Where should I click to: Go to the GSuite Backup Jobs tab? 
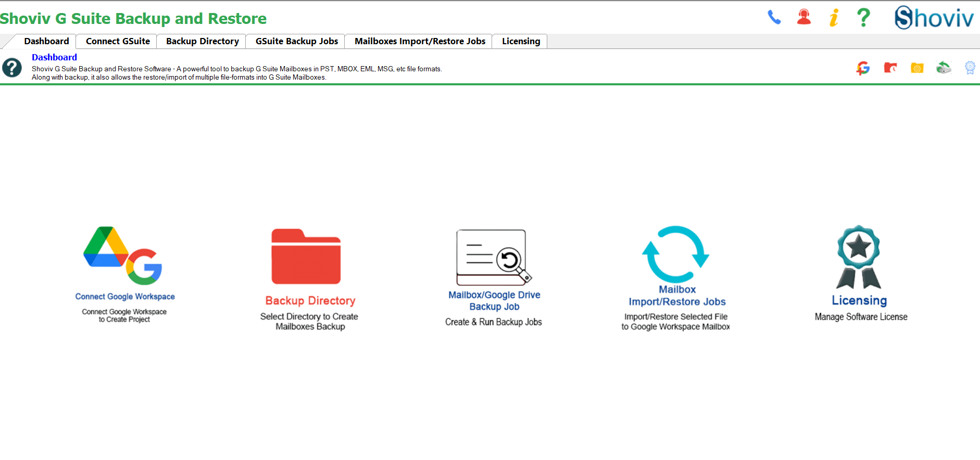[296, 41]
